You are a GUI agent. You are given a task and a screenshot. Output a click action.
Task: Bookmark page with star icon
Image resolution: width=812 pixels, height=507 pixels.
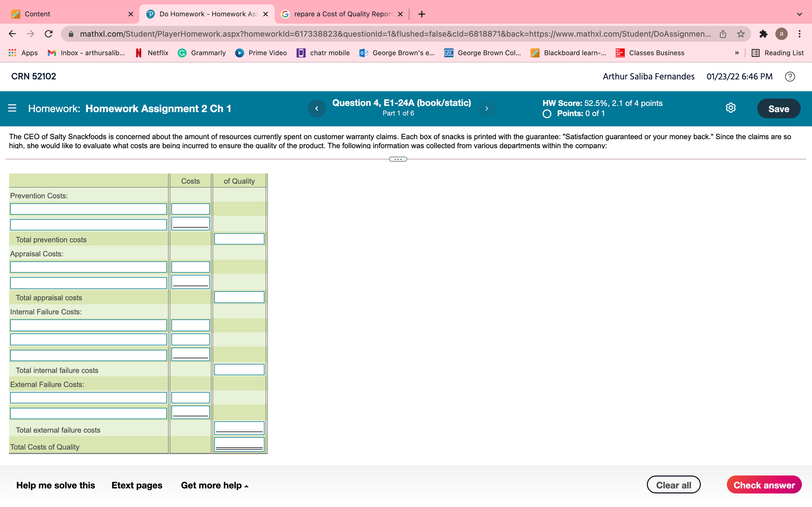pos(741,34)
